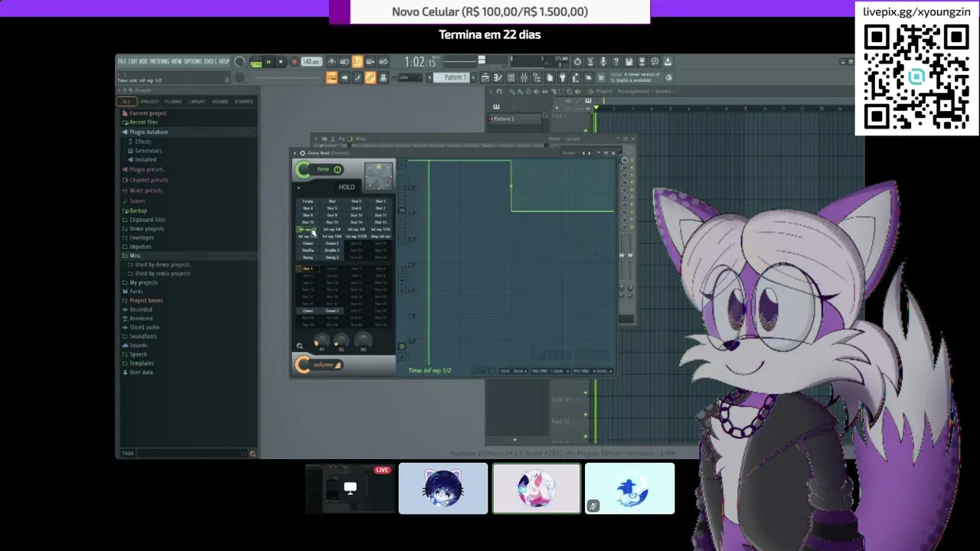Image resolution: width=980 pixels, height=551 pixels.
Task: Click the stop button in transport
Action: [281, 62]
